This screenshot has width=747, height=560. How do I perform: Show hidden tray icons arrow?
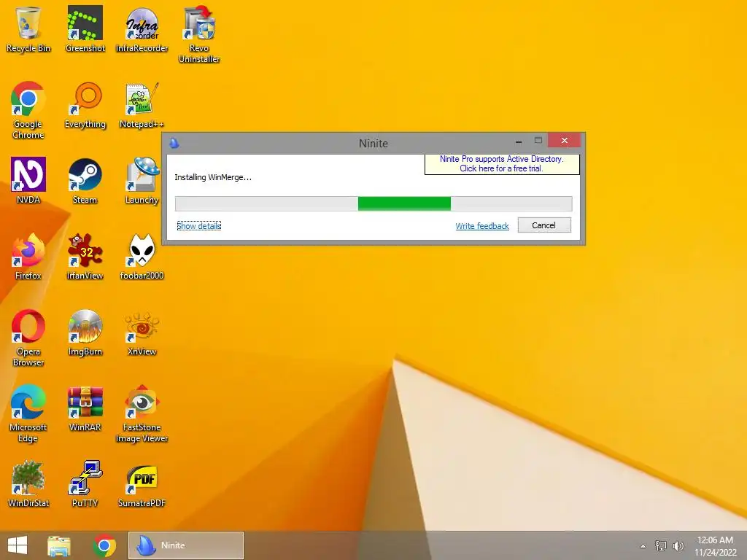click(643, 546)
